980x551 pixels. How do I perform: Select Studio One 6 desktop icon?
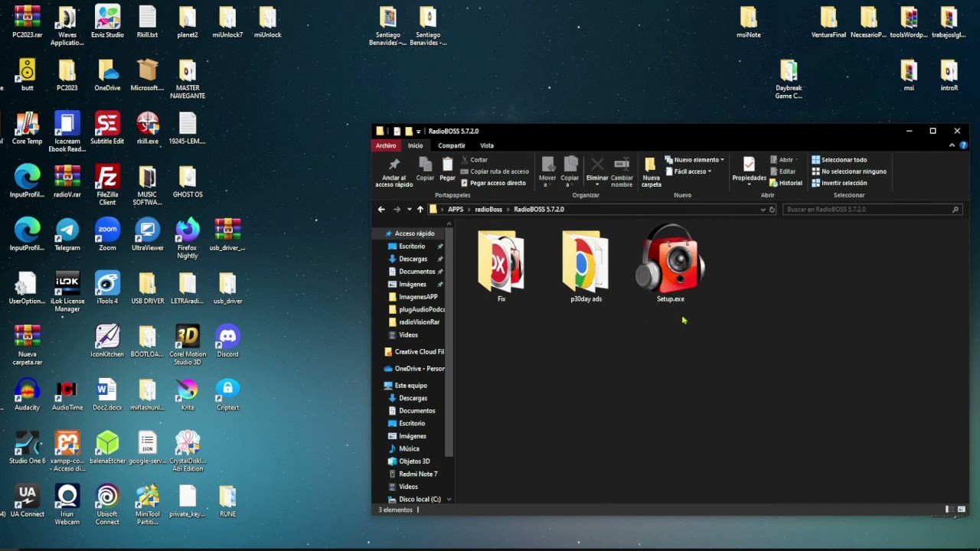click(x=27, y=448)
